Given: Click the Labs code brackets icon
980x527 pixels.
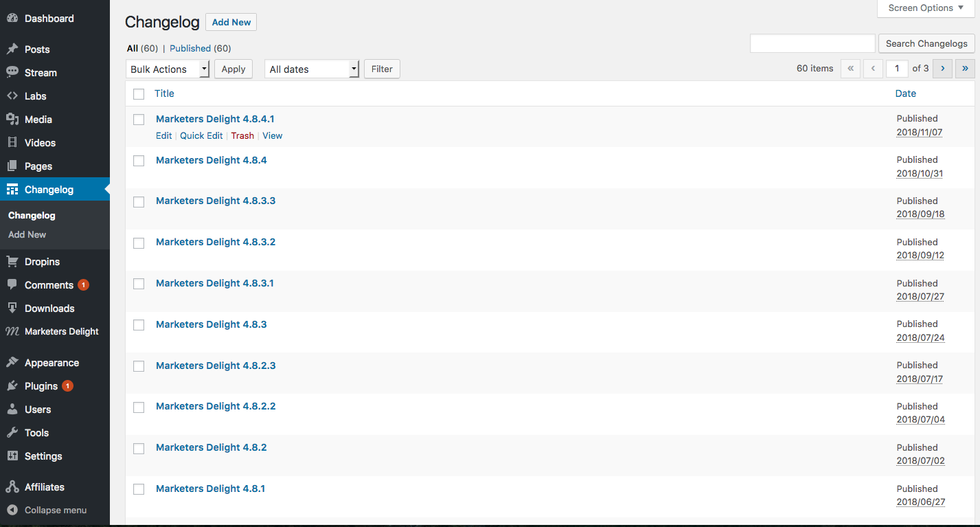Looking at the screenshot, I should coord(12,96).
